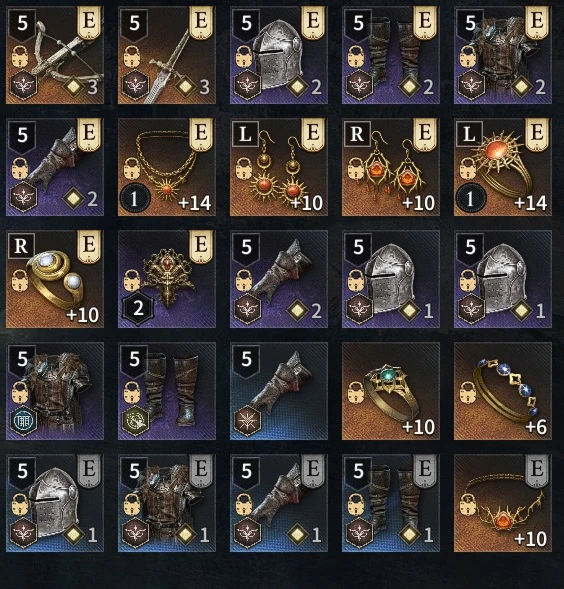Click the equipped necklace with +14
This screenshot has height=589, width=564.
pyautogui.click(x=167, y=167)
